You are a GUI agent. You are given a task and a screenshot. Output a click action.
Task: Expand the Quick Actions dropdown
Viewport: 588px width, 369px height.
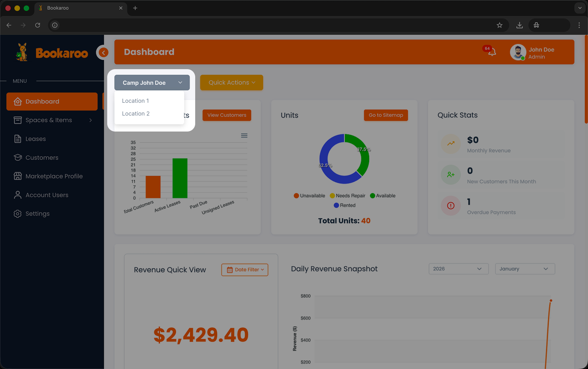tap(232, 83)
